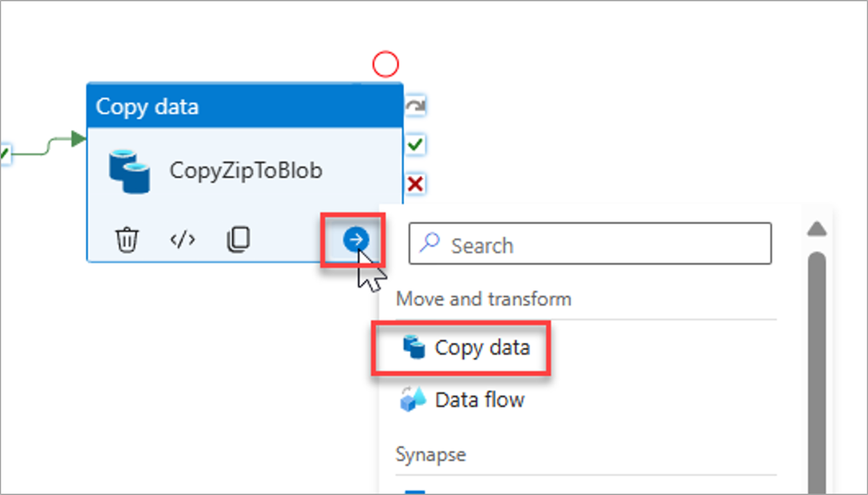Click the blue add-activity arrow button
This screenshot has width=868, height=495.
[x=356, y=240]
